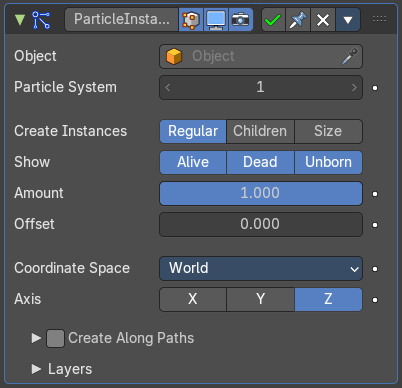Open modifier extra options dropdown arrow
402x388 pixels.
[x=348, y=20]
